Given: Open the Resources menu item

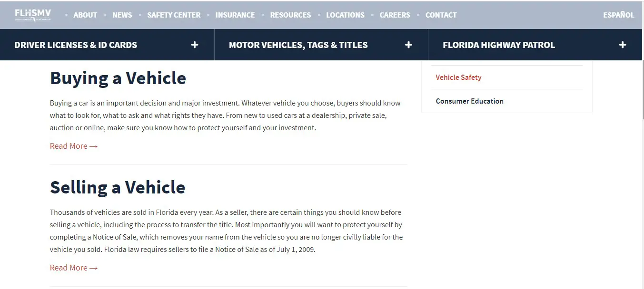Looking at the screenshot, I should (290, 15).
